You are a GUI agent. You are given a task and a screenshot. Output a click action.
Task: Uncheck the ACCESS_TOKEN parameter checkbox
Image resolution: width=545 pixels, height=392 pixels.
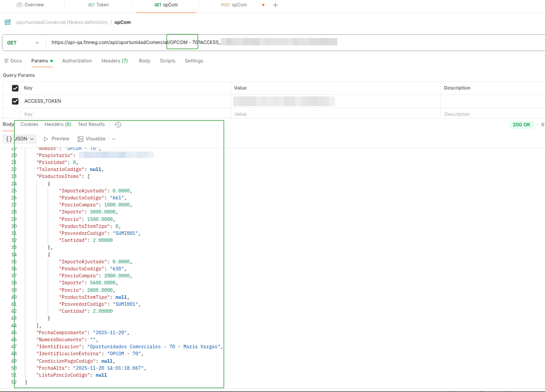tap(15, 101)
